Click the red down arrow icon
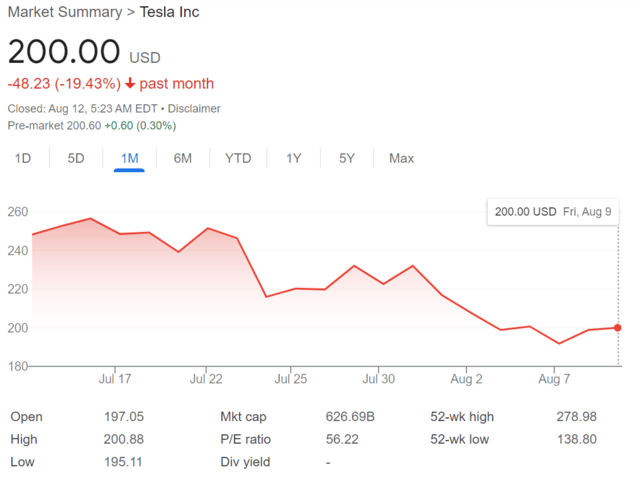Viewport: 640px width, 477px height. [x=130, y=84]
